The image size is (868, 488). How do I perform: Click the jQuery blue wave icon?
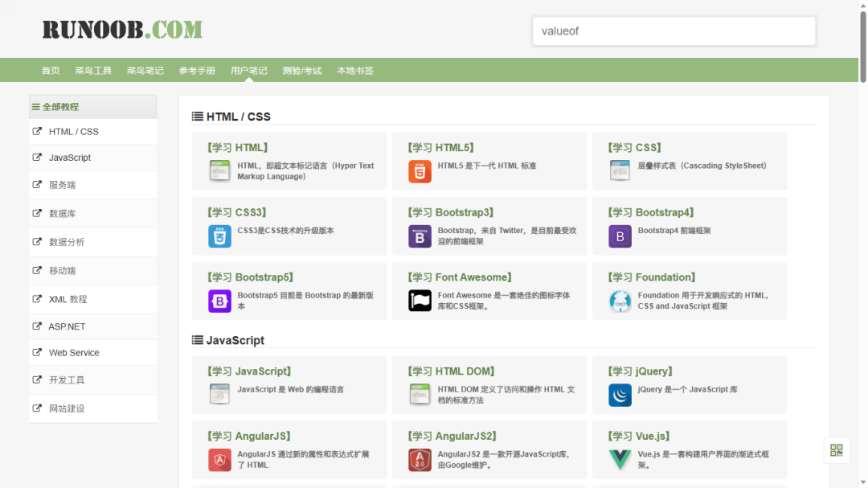[620, 395]
